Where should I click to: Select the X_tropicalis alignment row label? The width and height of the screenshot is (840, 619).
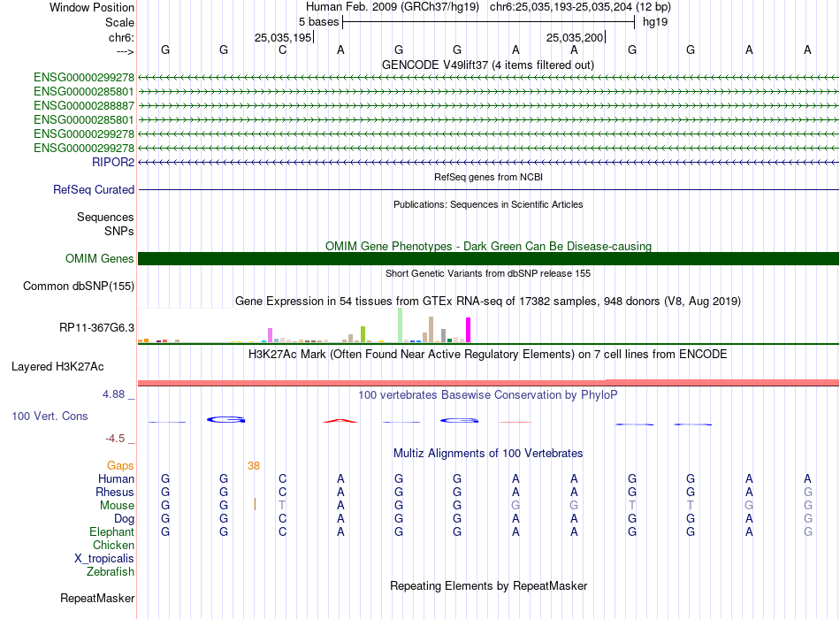(104, 559)
